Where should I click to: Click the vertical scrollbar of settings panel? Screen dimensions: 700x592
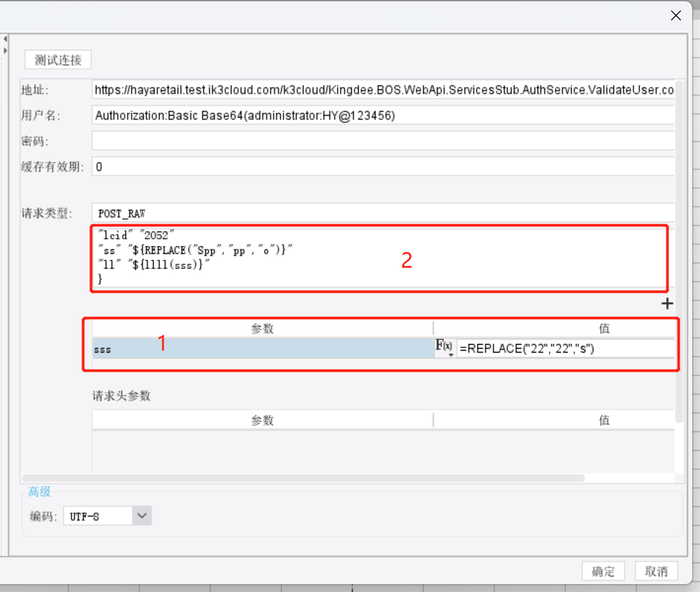(x=679, y=251)
